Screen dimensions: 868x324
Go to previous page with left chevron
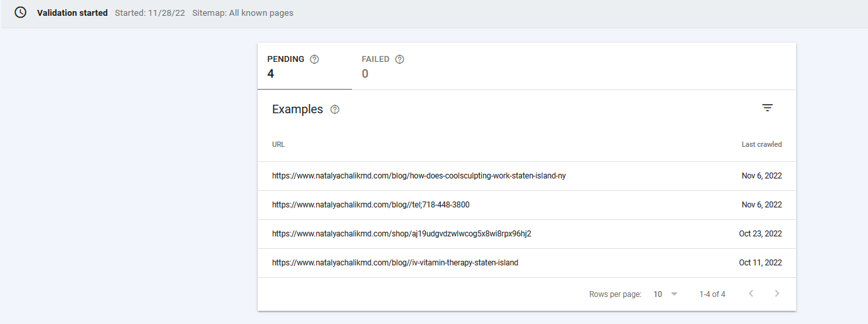[751, 294]
